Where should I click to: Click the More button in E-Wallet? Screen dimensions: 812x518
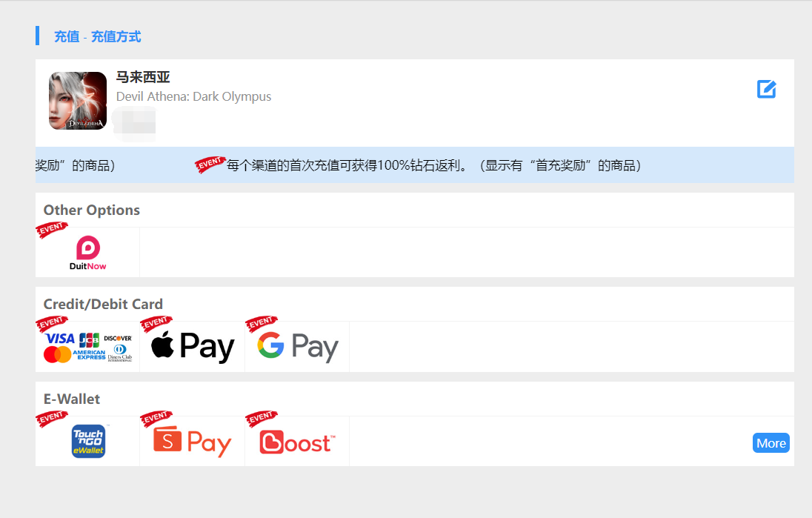tap(771, 443)
